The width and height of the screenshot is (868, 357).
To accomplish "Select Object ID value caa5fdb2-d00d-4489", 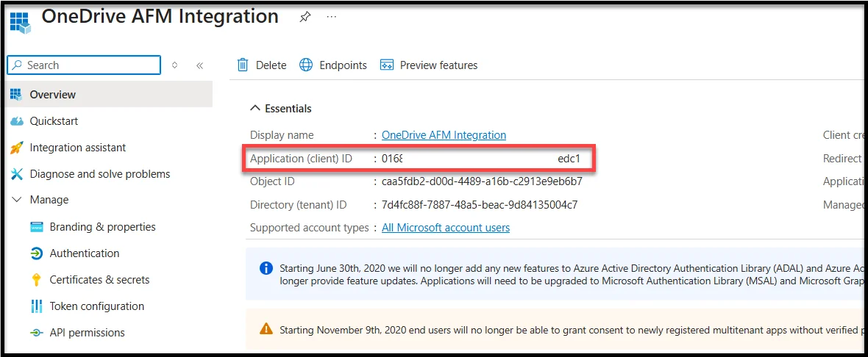I will pyautogui.click(x=482, y=182).
